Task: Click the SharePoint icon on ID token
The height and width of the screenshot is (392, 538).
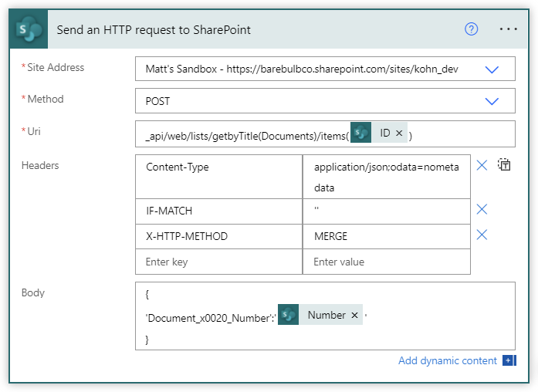Action: click(361, 133)
